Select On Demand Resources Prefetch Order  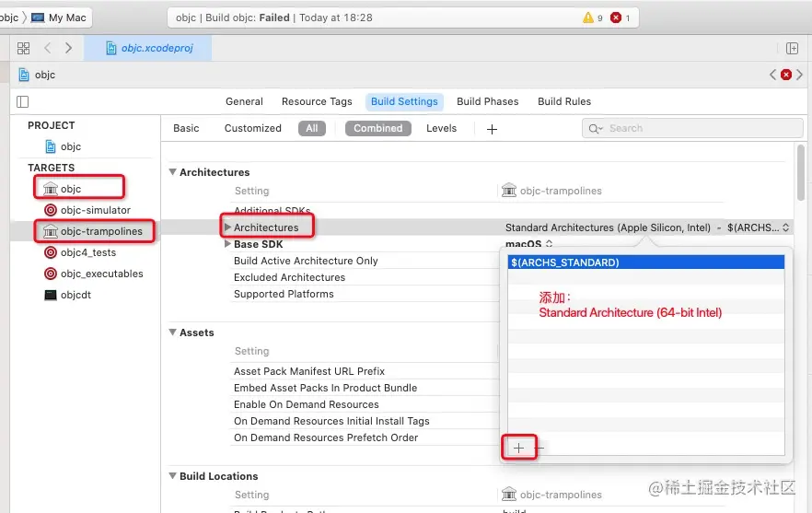326,437
